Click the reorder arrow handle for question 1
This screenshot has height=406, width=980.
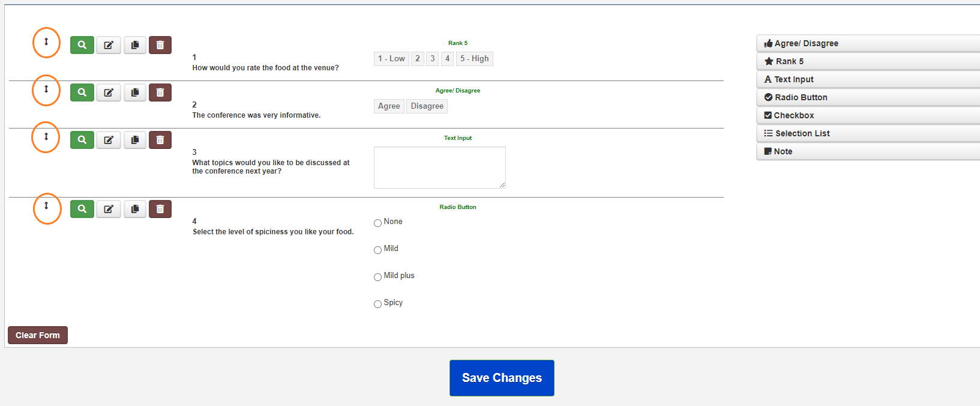[46, 42]
